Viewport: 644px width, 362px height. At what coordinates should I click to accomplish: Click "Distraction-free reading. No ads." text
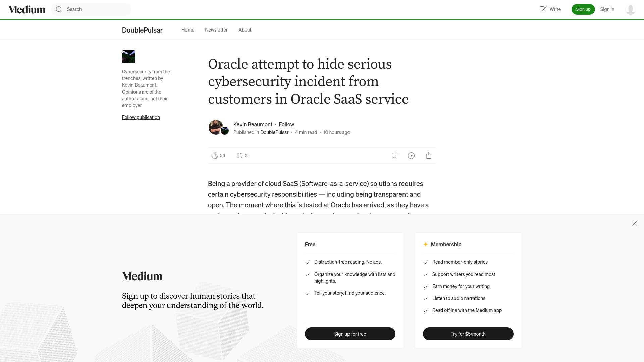348,262
